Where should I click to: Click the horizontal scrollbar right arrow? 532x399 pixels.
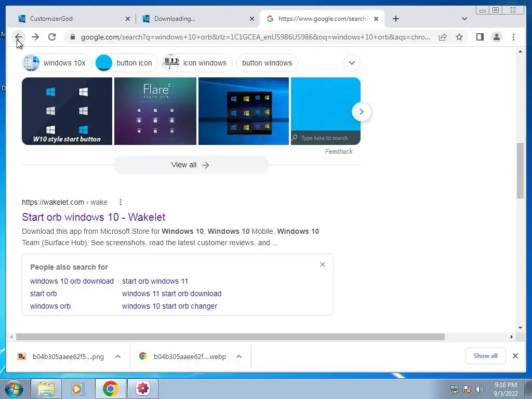(x=511, y=337)
